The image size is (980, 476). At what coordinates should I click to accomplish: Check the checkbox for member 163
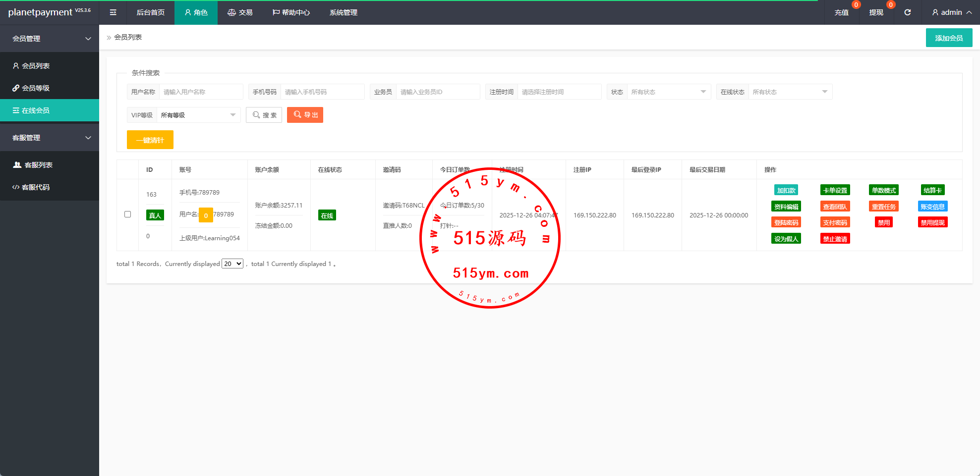pyautogui.click(x=127, y=214)
